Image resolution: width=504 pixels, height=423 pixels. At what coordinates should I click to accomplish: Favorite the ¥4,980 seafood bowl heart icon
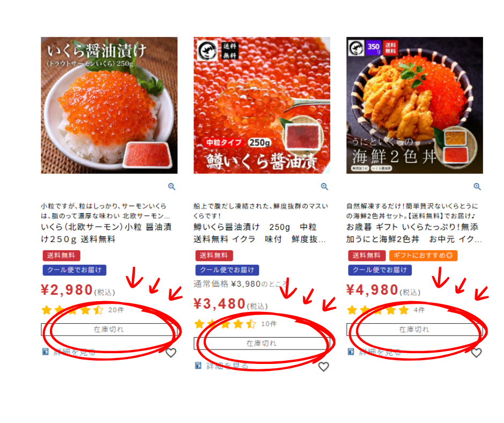(x=476, y=353)
